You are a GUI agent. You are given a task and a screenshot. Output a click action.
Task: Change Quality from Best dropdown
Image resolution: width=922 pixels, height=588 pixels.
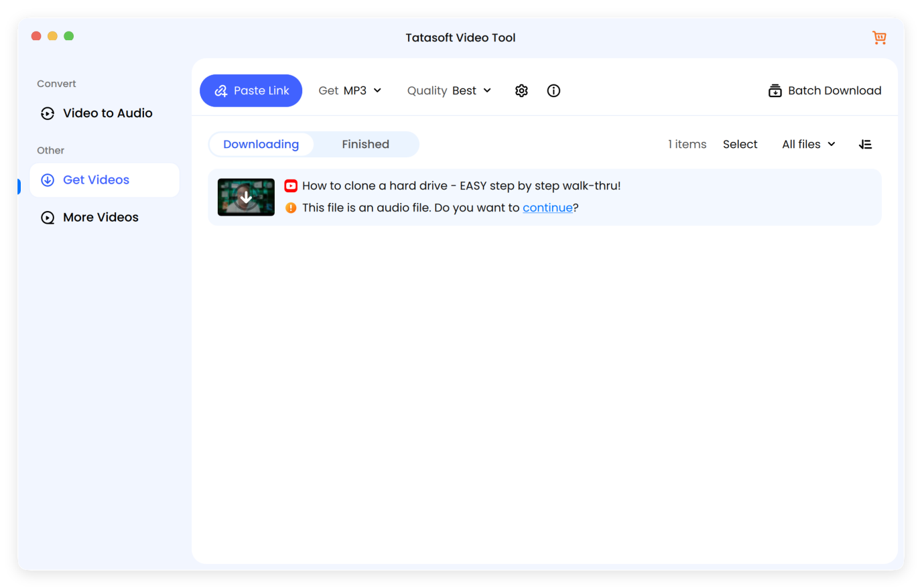pos(449,90)
